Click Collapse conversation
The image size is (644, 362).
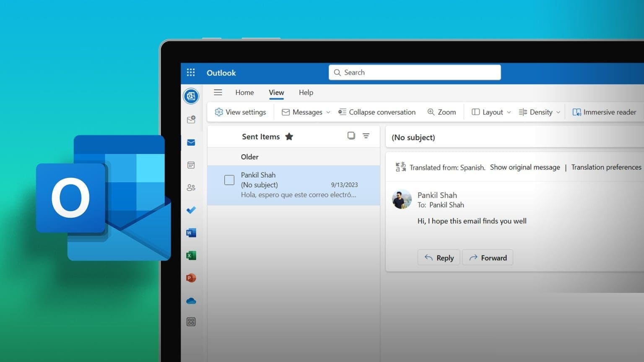click(377, 112)
